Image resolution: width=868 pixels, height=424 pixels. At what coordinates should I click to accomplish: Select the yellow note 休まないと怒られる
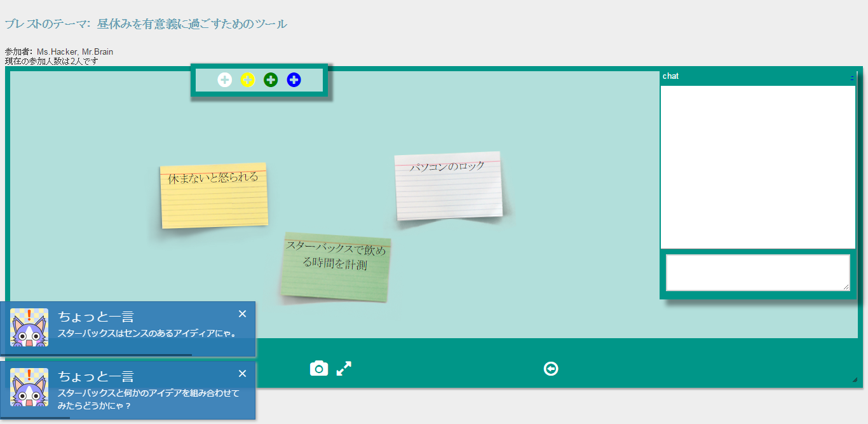(x=214, y=196)
